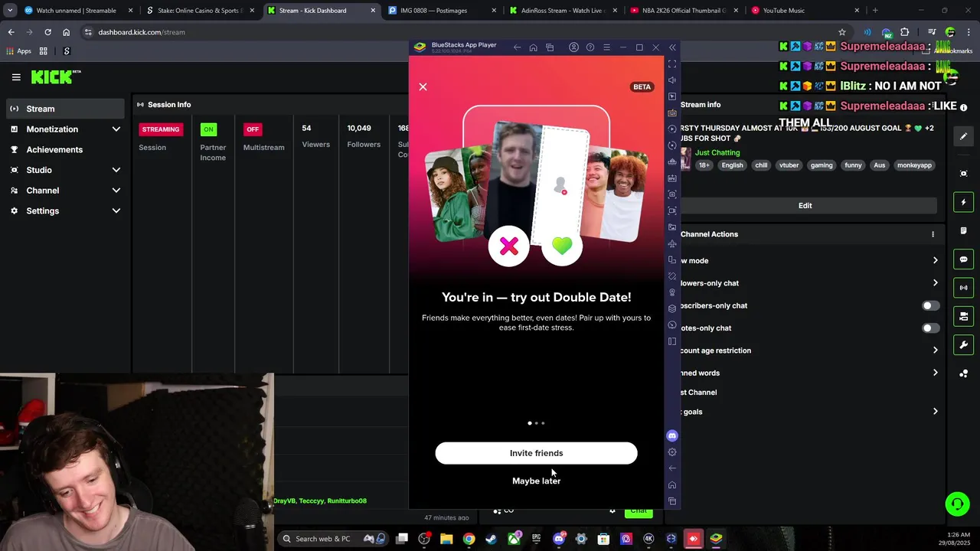Close the Double Date popup with X
The width and height of the screenshot is (980, 551).
[x=423, y=86]
